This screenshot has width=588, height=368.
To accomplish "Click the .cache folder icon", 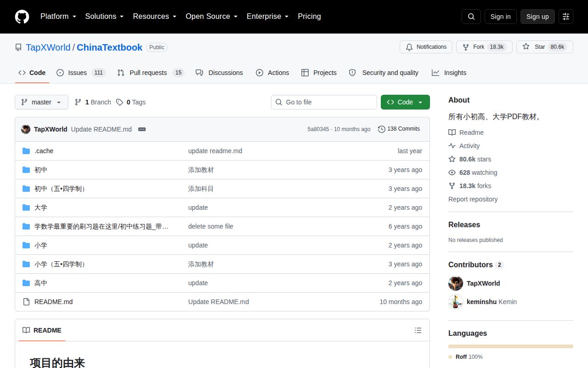I will [x=26, y=151].
